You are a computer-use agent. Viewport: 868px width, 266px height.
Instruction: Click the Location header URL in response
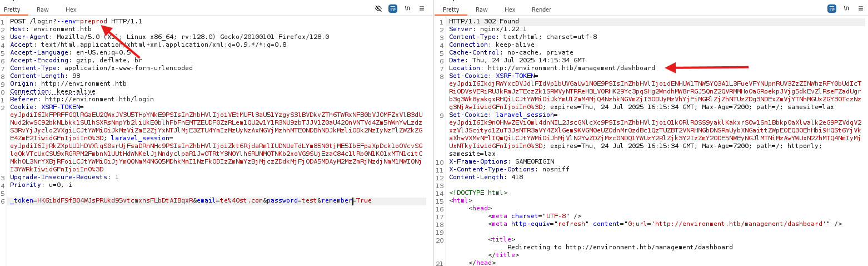[x=571, y=68]
